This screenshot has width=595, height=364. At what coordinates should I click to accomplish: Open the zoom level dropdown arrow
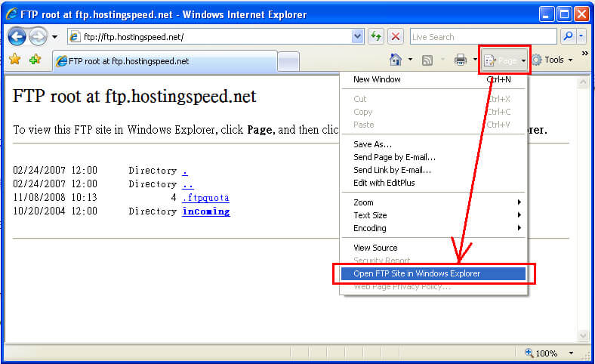point(571,353)
